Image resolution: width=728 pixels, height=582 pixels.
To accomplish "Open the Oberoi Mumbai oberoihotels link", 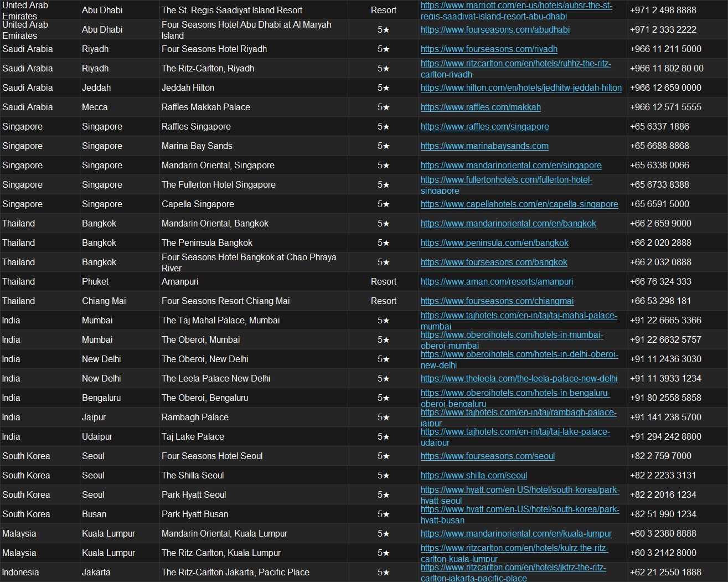I will coord(512,340).
